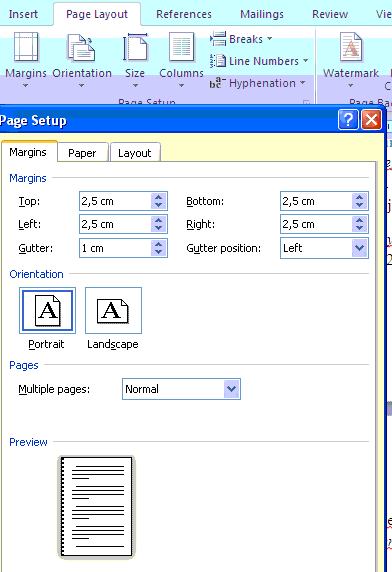The height and width of the screenshot is (572, 392).
Task: Switch to the References ribbon tab
Action: click(184, 14)
